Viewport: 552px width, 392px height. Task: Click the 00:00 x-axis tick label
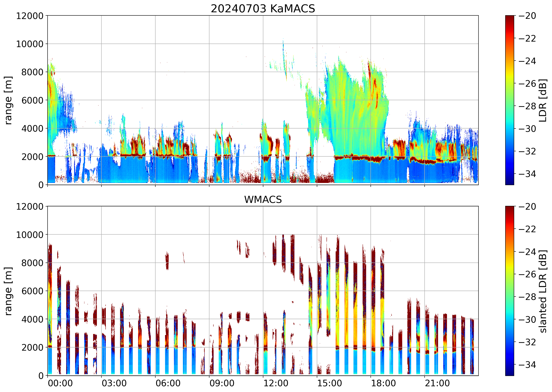coord(60,383)
